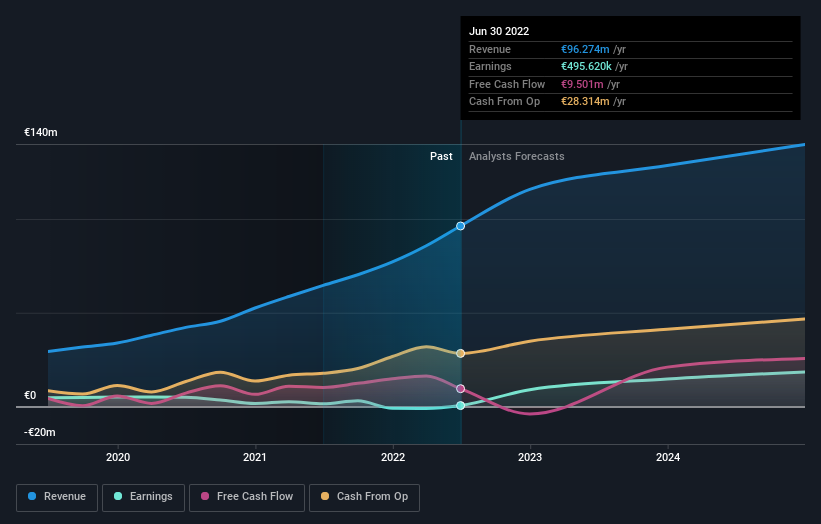Screen dimensions: 821x524
Task: Click the Jun 30 2022 tooltip date
Action: click(x=499, y=31)
